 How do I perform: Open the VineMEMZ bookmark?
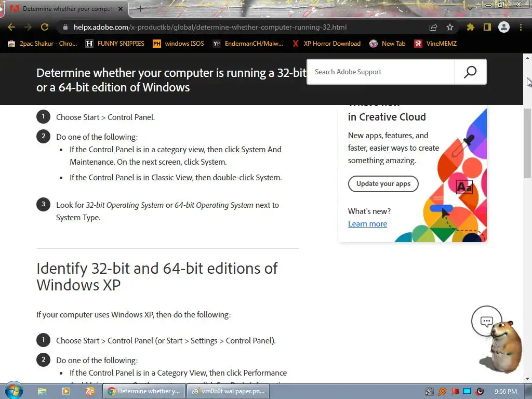click(435, 44)
